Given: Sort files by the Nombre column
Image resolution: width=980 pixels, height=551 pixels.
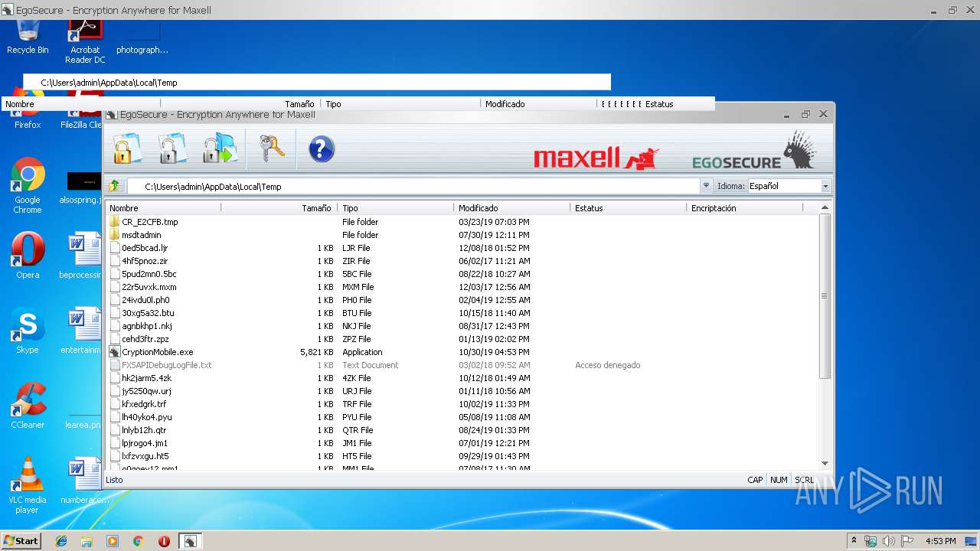Looking at the screenshot, I should (x=164, y=208).
